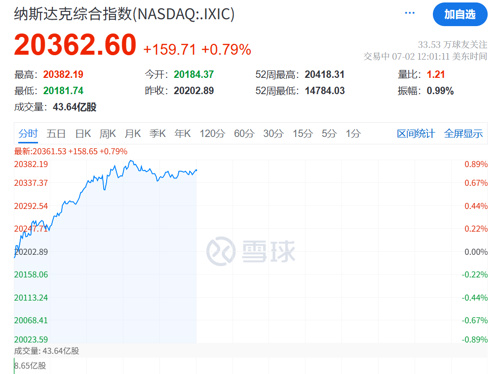This screenshot has width=500, height=374.
Task: Switch to the 五日 five-day tab
Action: [56, 134]
